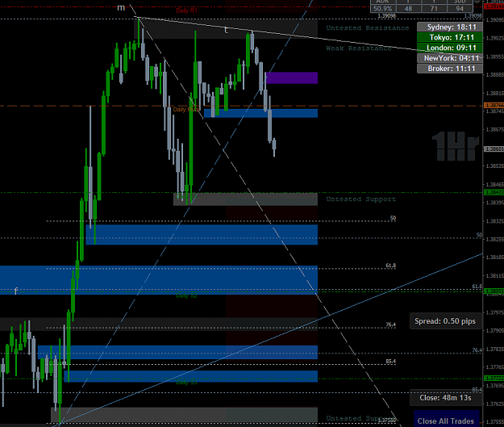
Task: Select the Daily R1 pivot label
Action: (x=186, y=10)
